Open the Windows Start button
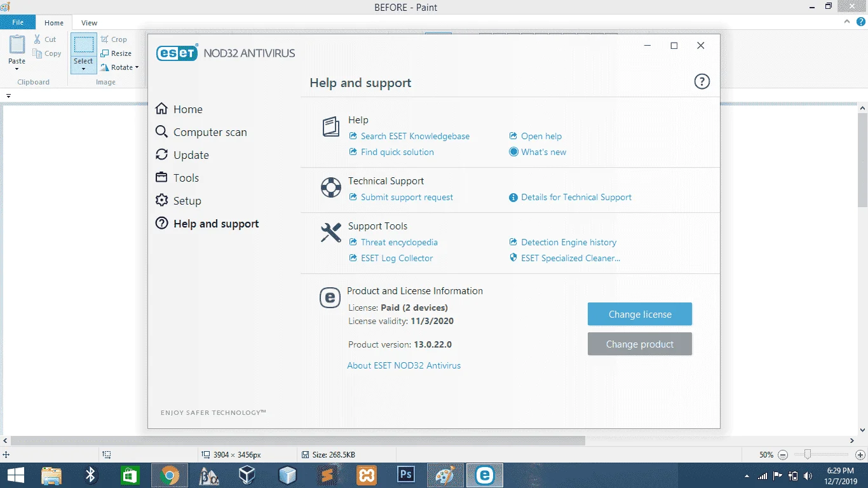Screen dimensions: 868x488 click(x=15, y=475)
